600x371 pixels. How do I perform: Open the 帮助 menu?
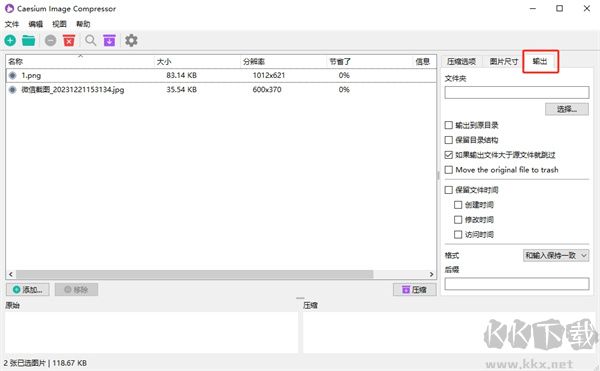[x=83, y=24]
